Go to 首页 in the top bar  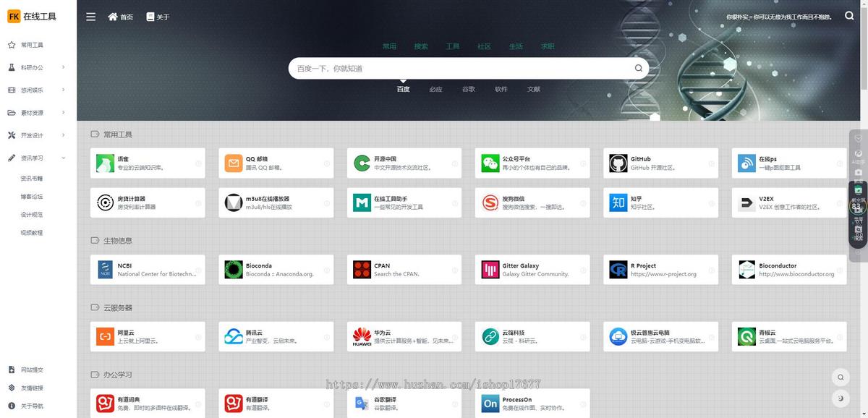tap(120, 17)
